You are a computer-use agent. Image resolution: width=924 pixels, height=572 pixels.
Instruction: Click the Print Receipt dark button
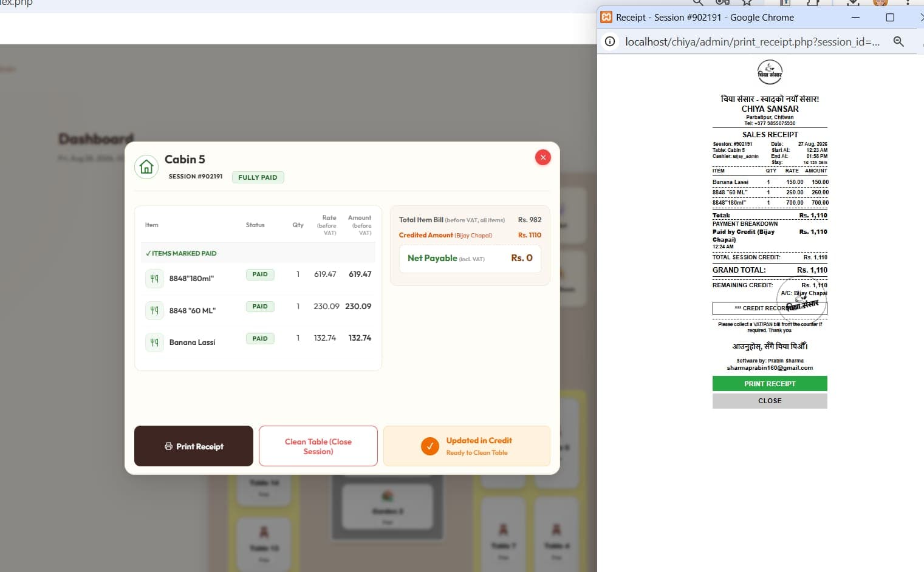pos(194,446)
